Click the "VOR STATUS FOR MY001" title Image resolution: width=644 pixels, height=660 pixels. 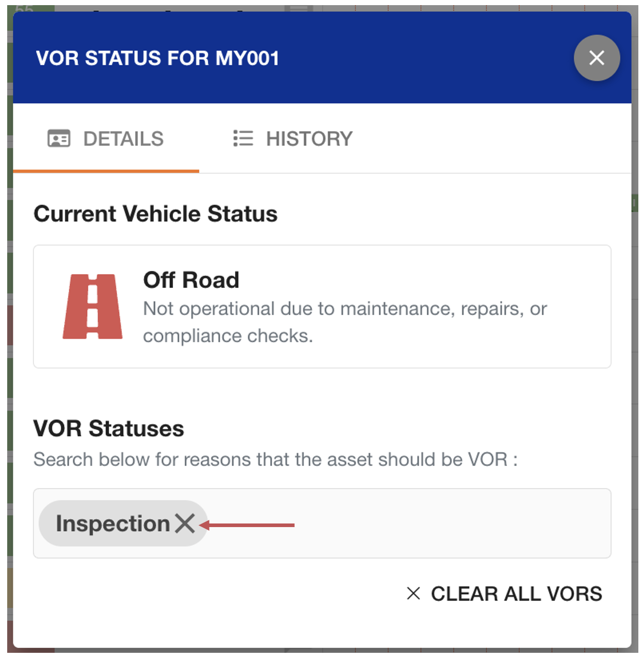(x=157, y=59)
